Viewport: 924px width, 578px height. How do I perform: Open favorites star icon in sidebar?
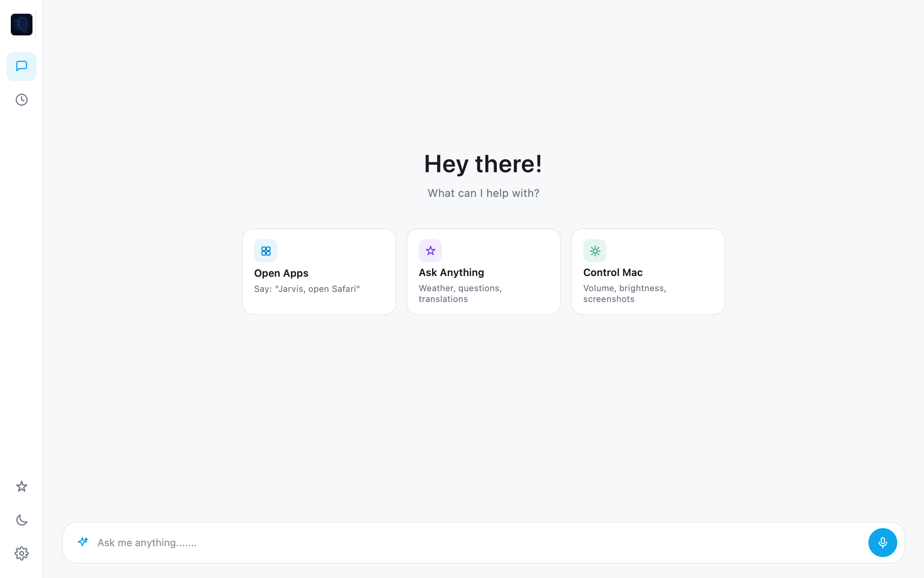[21, 486]
